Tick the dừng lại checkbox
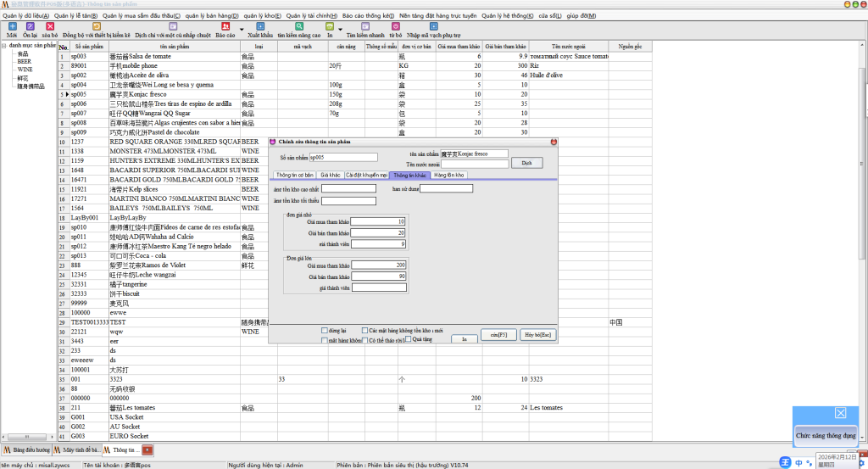Viewport: 868px width, 469px height. (x=325, y=330)
